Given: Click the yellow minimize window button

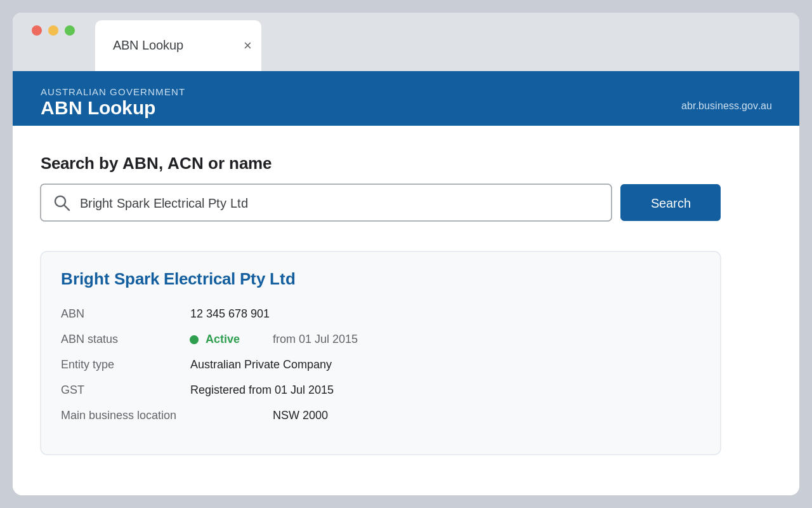Looking at the screenshot, I should (x=53, y=30).
